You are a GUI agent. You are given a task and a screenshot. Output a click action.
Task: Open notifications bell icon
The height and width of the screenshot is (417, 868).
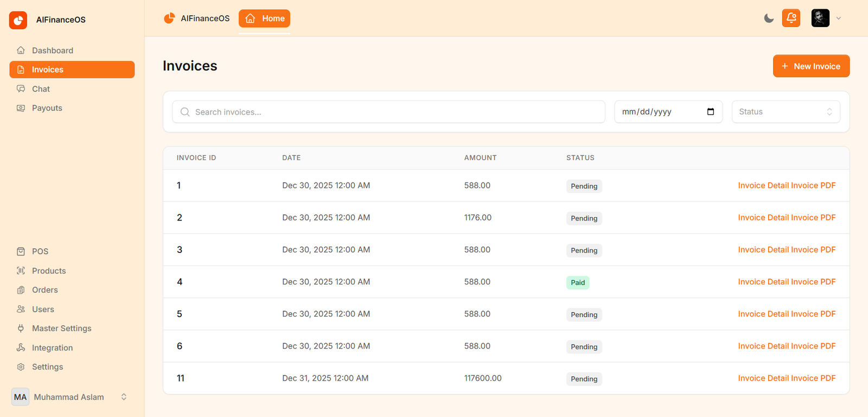click(791, 18)
